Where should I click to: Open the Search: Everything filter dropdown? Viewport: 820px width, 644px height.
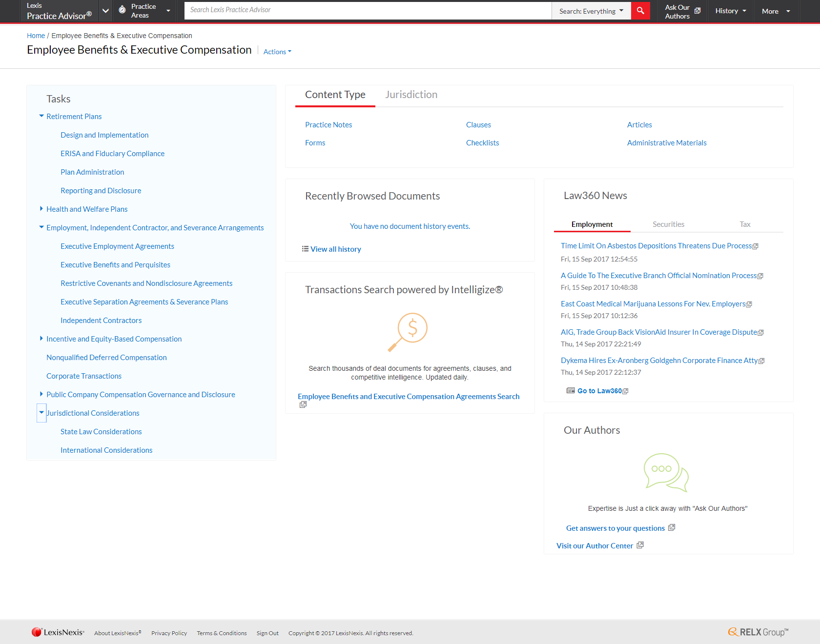click(591, 11)
